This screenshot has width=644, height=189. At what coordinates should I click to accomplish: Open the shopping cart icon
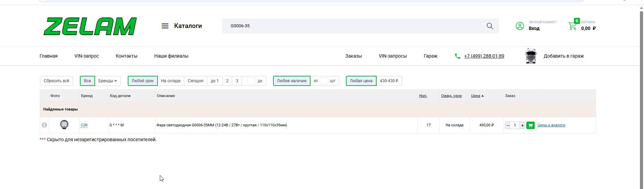point(573,26)
